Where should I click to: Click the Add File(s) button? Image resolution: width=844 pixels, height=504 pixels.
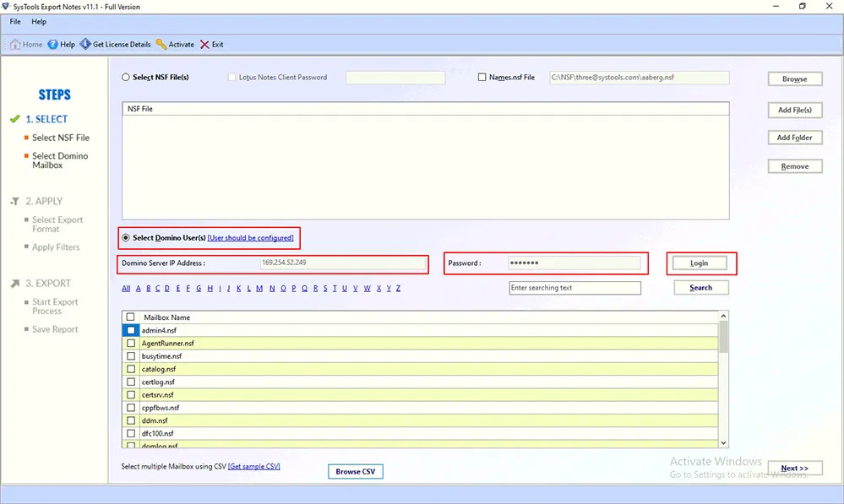click(x=794, y=110)
